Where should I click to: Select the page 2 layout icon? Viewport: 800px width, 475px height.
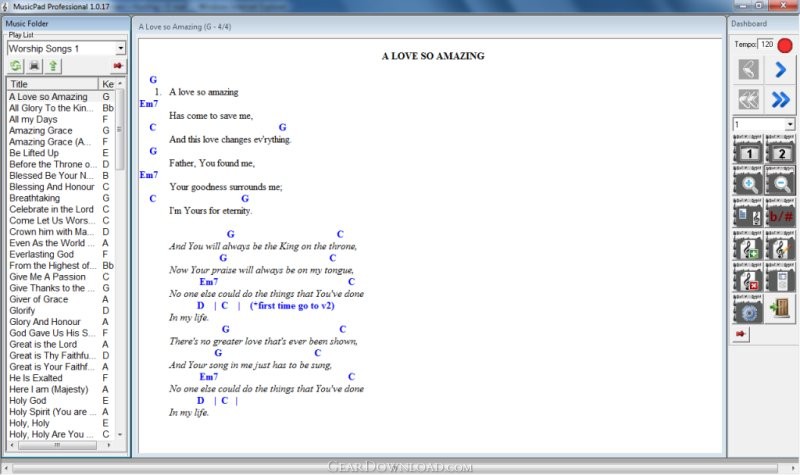click(780, 149)
